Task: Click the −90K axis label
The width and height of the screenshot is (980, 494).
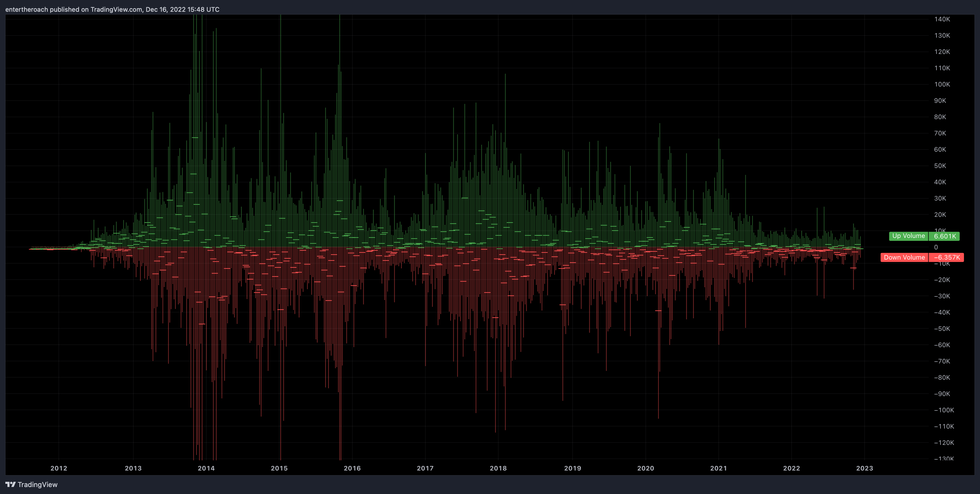Action: (x=942, y=394)
